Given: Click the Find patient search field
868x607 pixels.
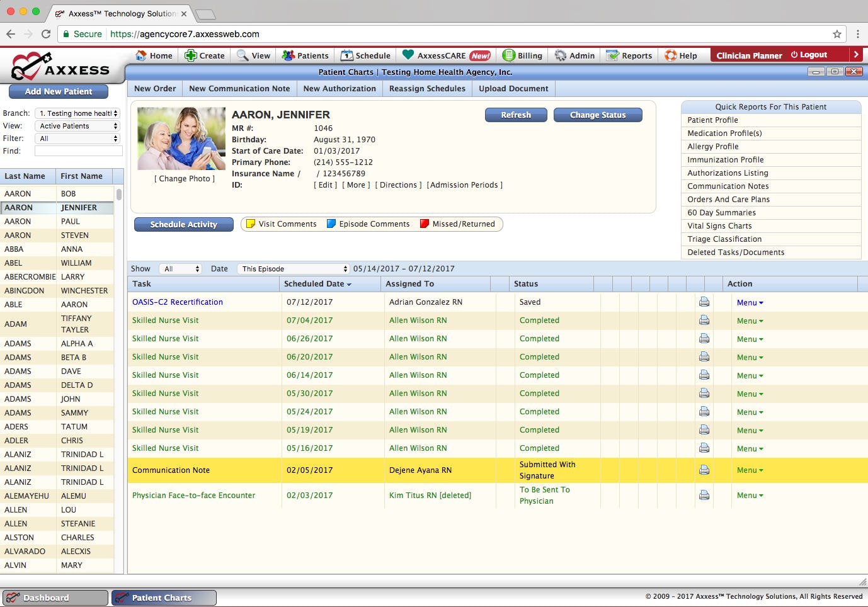Looking at the screenshot, I should pyautogui.click(x=78, y=151).
